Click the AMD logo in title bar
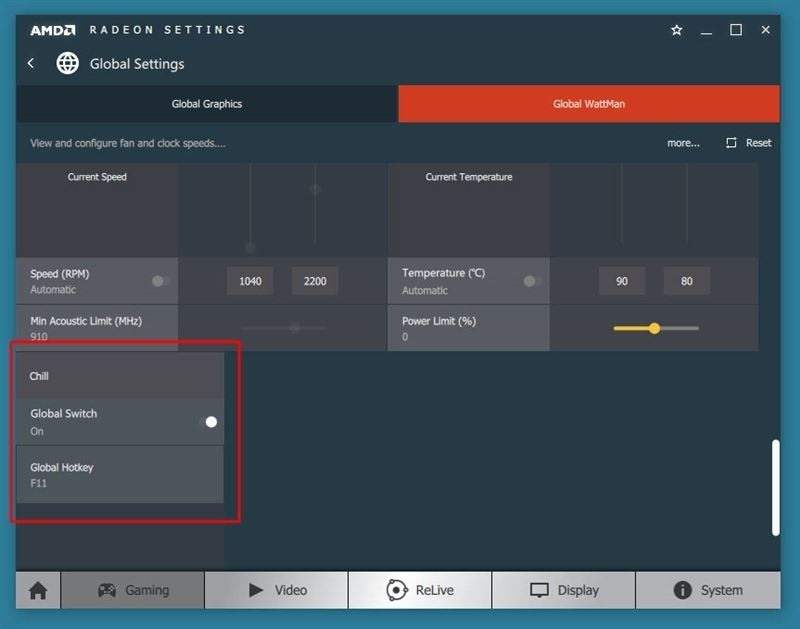This screenshot has height=629, width=800. tap(53, 30)
